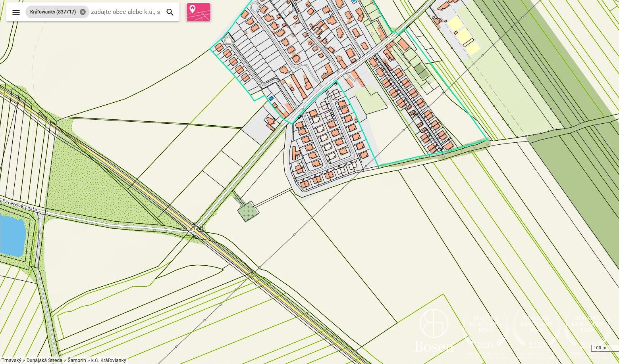Image resolution: width=619 pixels, height=364 pixels.
Task: Select the cemetery parcel with cross pattern
Action: click(x=248, y=211)
